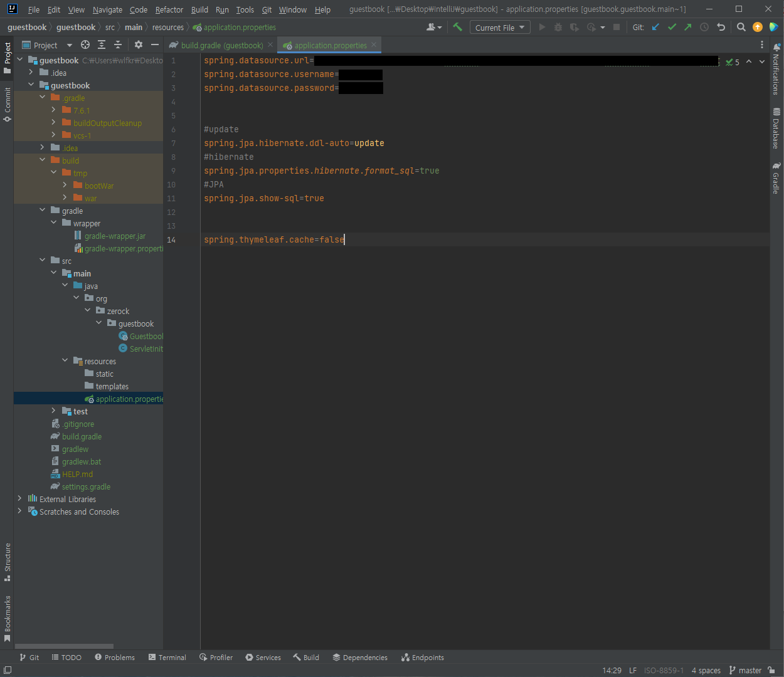784x677 pixels.
Task: Click the Stop square icon in the toolbar
Action: click(x=617, y=27)
